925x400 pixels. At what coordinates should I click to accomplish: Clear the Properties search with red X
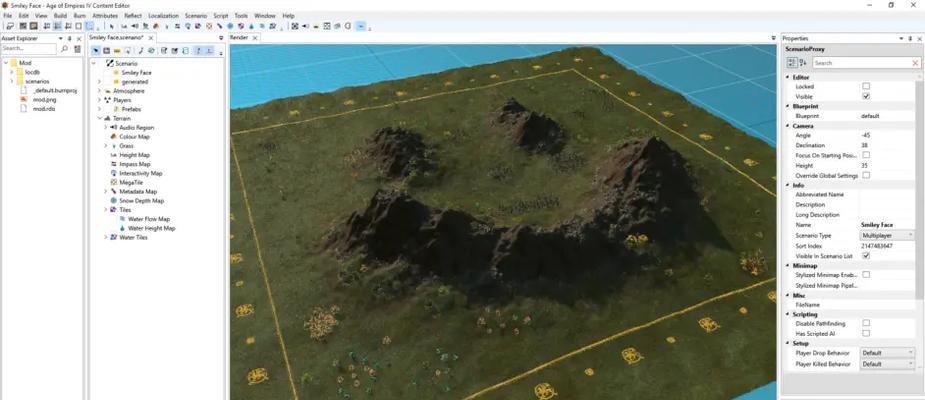[915, 63]
